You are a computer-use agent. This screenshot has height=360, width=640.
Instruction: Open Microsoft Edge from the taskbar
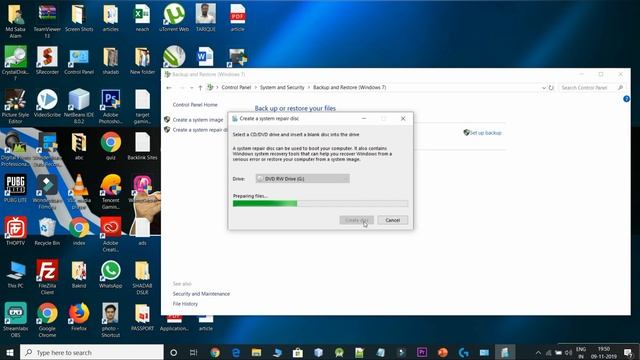236,352
